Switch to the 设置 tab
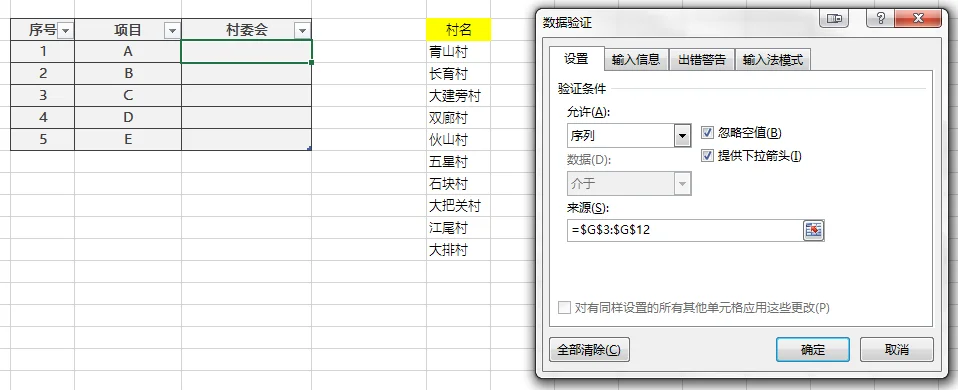Image resolution: width=958 pixels, height=390 pixels. 576,59
